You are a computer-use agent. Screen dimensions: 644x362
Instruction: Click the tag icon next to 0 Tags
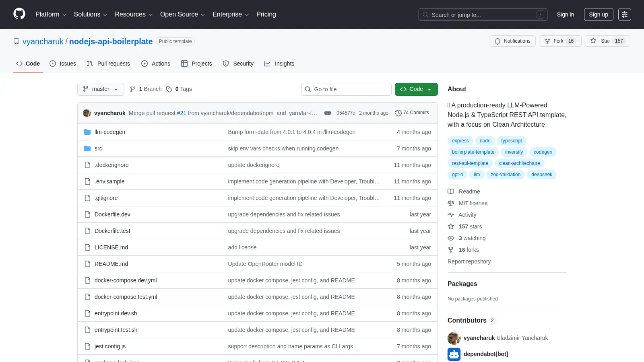[169, 89]
